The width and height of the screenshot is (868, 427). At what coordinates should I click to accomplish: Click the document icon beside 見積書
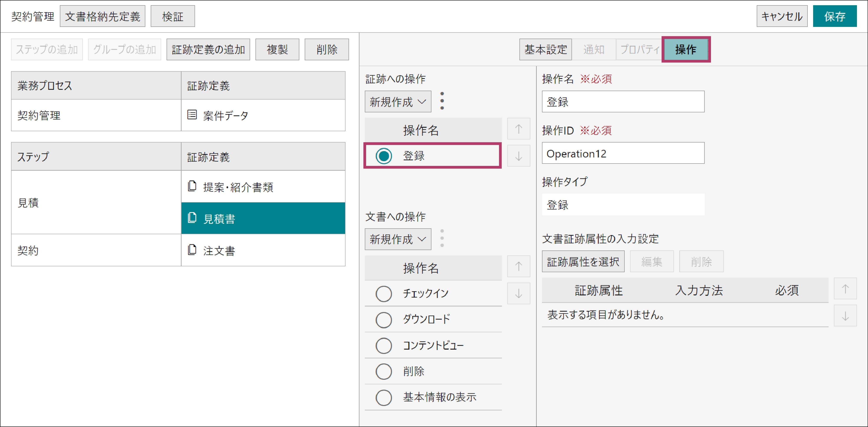(192, 218)
